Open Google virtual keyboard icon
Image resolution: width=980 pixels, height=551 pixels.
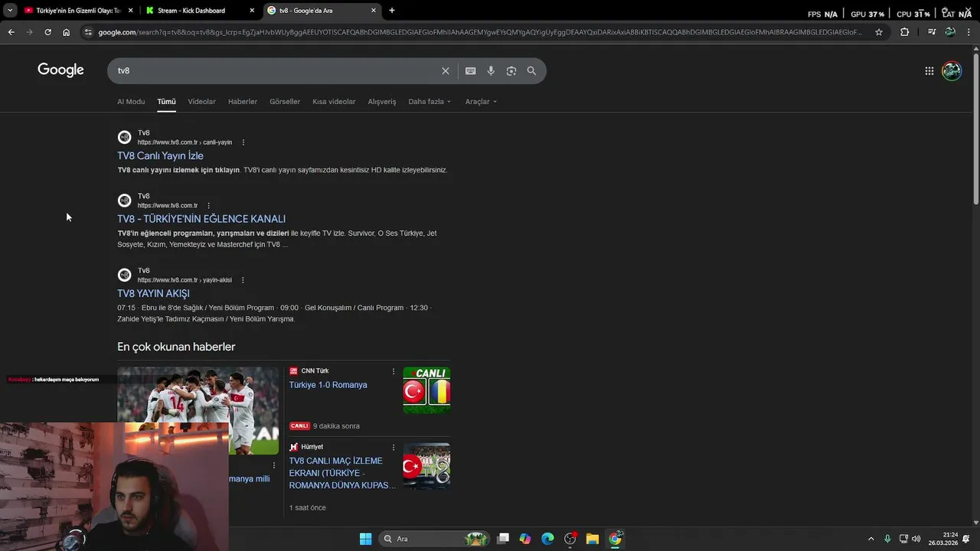470,70
